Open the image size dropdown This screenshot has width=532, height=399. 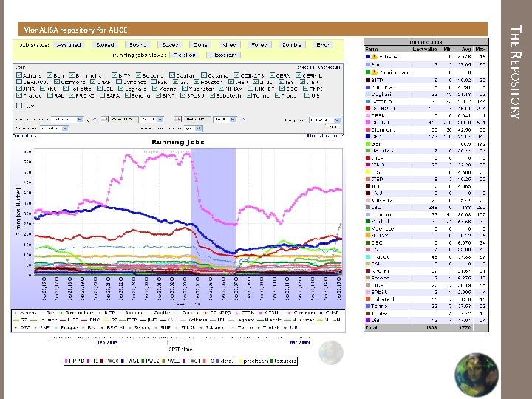pos(324,120)
